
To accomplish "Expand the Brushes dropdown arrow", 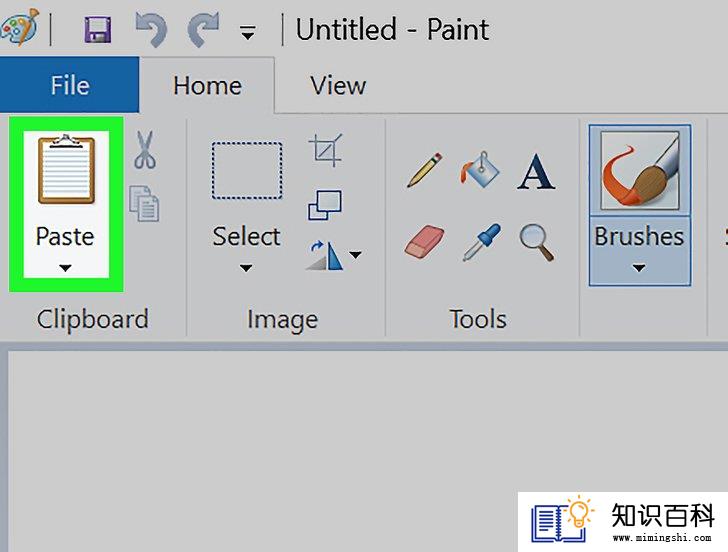I will 639,268.
